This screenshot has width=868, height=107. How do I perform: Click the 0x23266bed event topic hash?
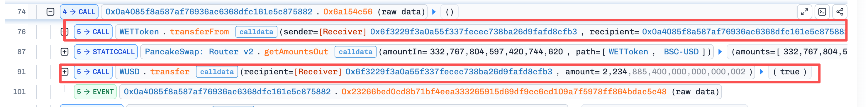pyautogui.click(x=504, y=91)
